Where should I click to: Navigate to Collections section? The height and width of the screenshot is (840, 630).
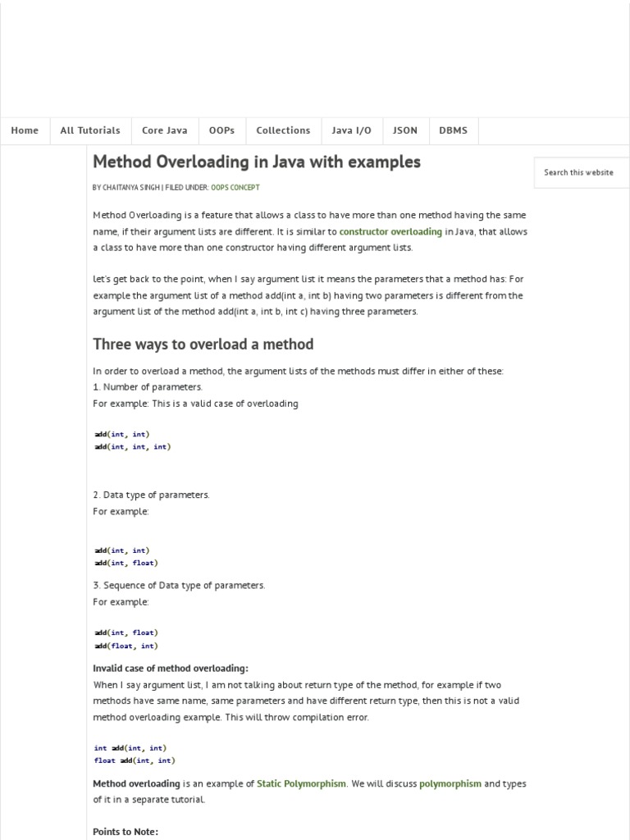(283, 130)
